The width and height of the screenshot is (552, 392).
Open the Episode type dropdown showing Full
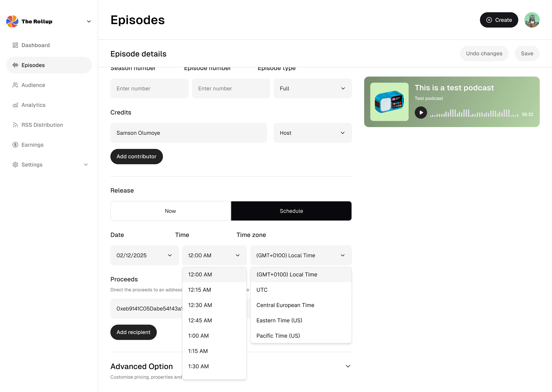[313, 88]
